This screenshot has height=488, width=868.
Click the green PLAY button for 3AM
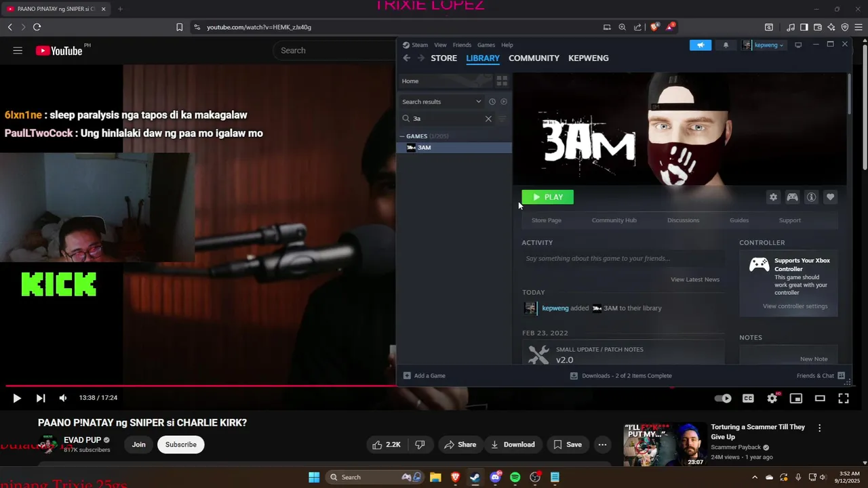(x=547, y=197)
